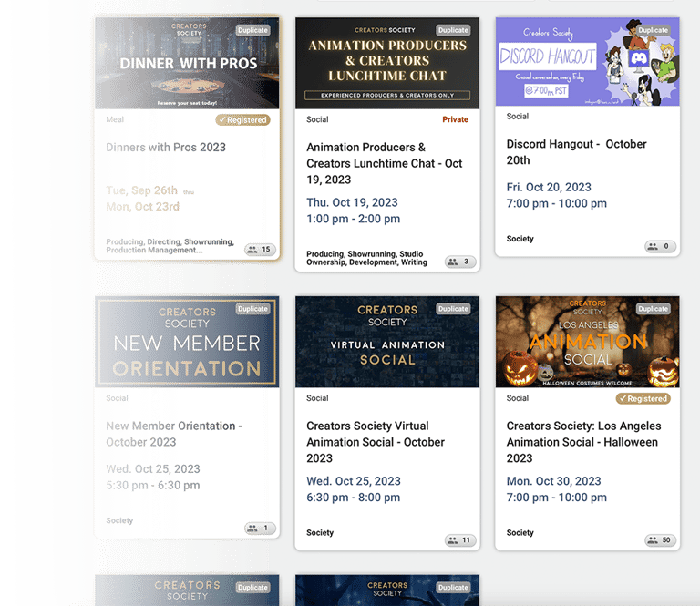Open Halloween Animation Social banner image
The height and width of the screenshot is (606, 700).
[588, 342]
